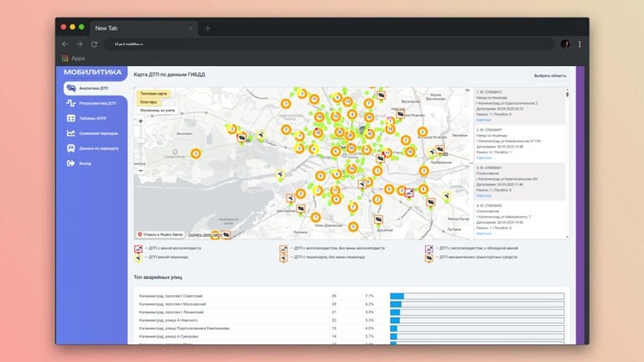Viewport: 644px width, 362px height.
Task: Switch to the New Tab browser tab
Action: 126,28
